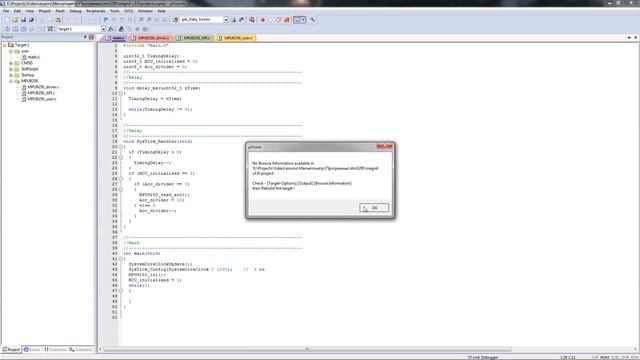Open the Project menu
The width and height of the screenshot is (640, 360).
tap(44, 11)
